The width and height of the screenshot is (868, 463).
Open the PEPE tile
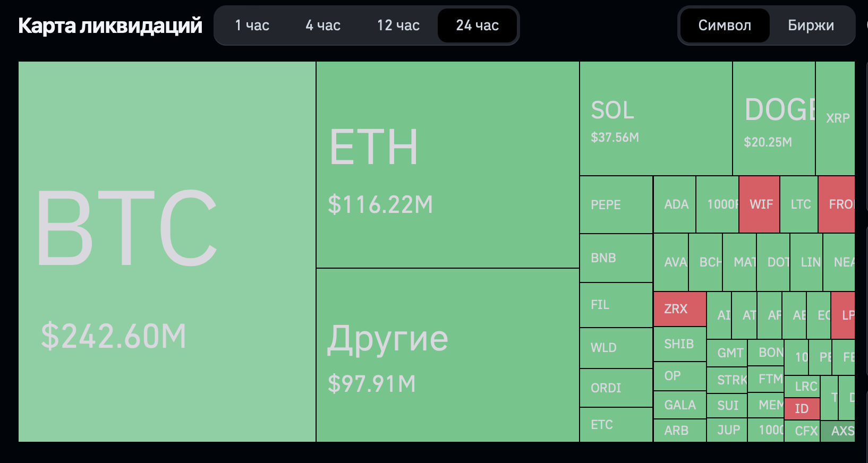616,204
